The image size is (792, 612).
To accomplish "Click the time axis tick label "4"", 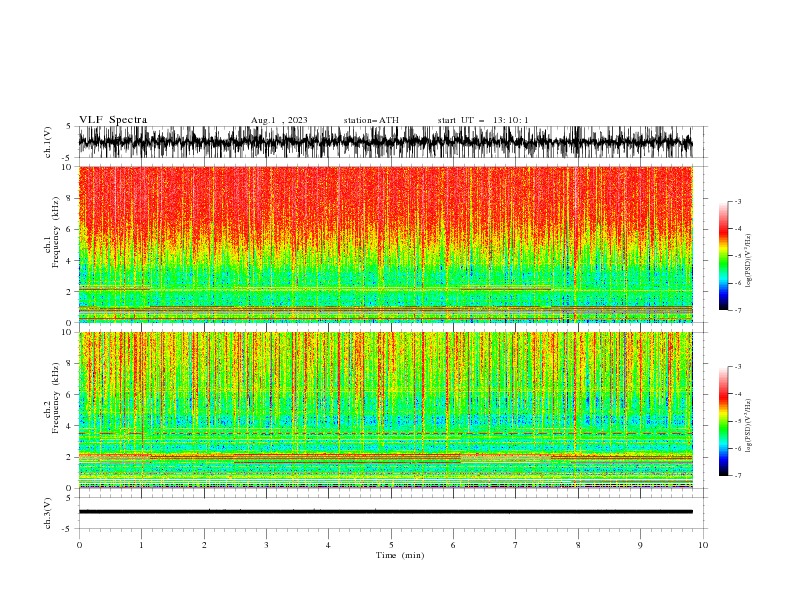I will coord(328,545).
